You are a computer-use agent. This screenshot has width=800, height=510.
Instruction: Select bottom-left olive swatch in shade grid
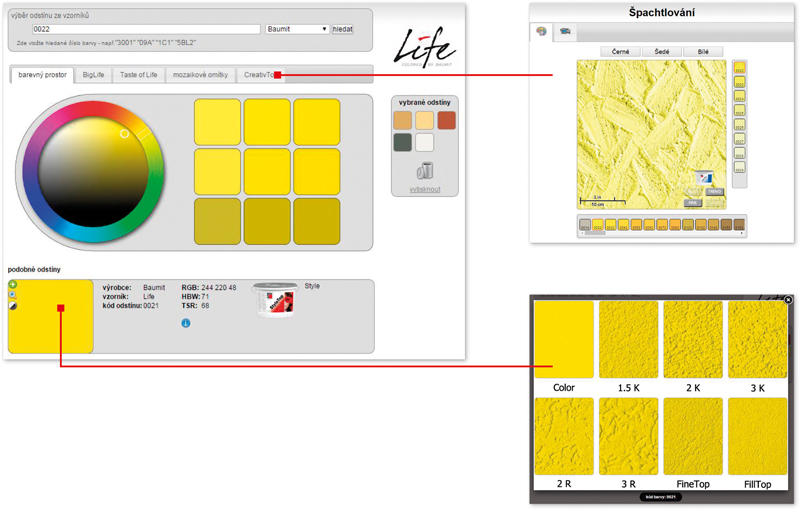click(x=217, y=221)
